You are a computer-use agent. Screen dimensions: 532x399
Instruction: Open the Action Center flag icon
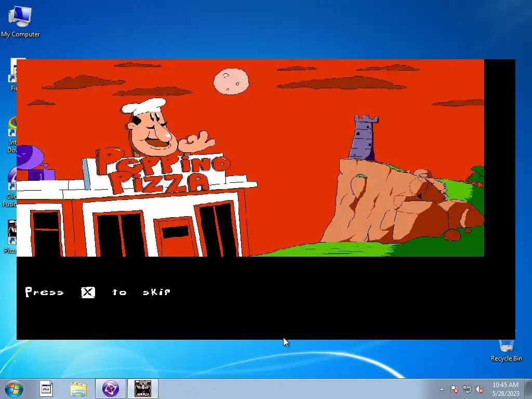(455, 389)
